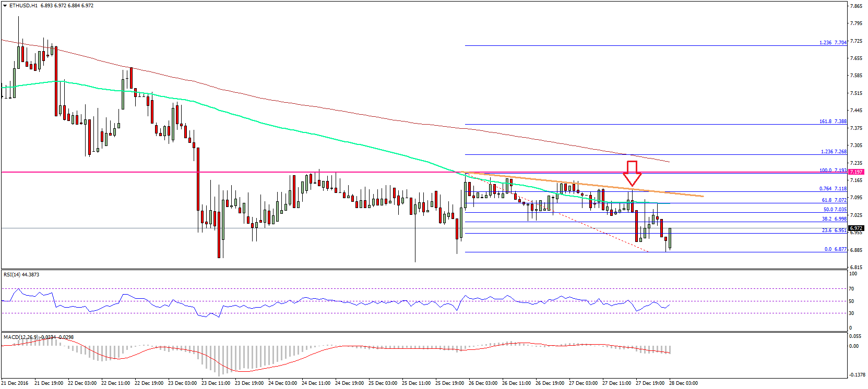Click the 22 Dec 11:00 time label
The width and height of the screenshot is (868, 389).
pos(115,383)
